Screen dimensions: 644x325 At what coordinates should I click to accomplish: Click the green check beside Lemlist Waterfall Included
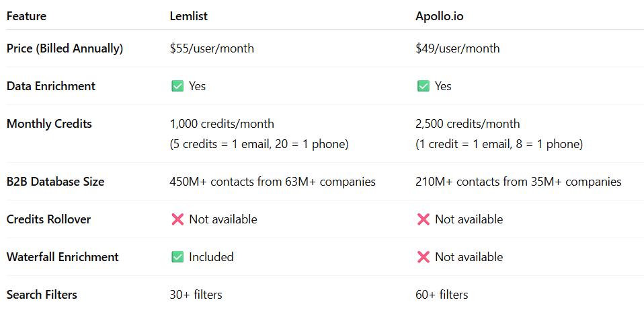pyautogui.click(x=177, y=257)
